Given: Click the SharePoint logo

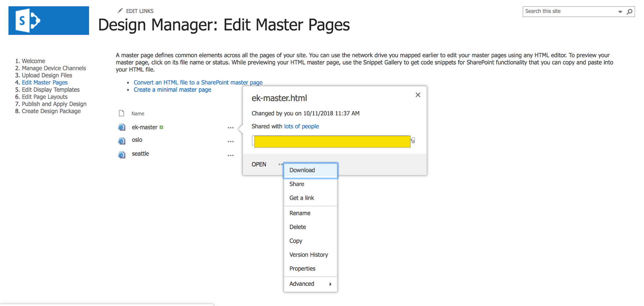Looking at the screenshot, I should point(49,21).
